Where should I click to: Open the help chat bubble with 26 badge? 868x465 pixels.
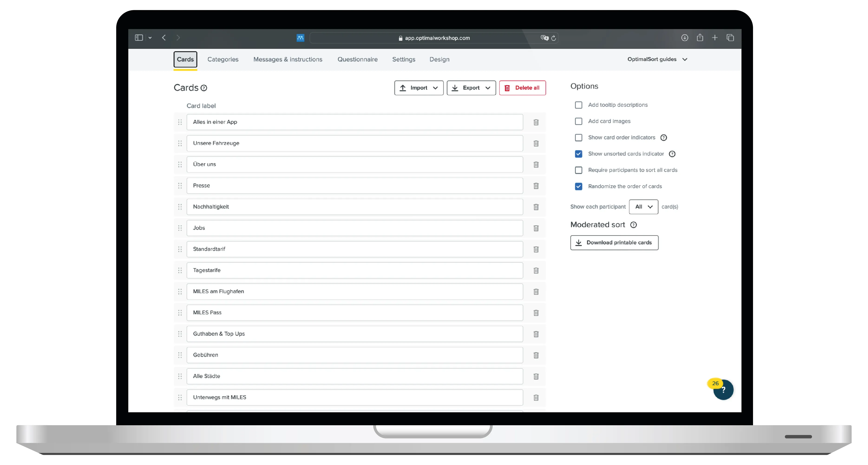click(723, 390)
